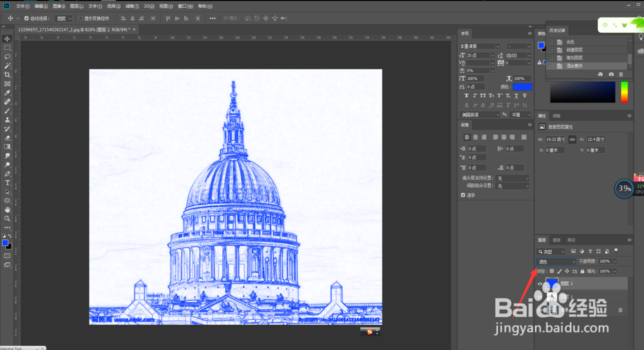Hide layer 图层 2 with eye icon

540,284
